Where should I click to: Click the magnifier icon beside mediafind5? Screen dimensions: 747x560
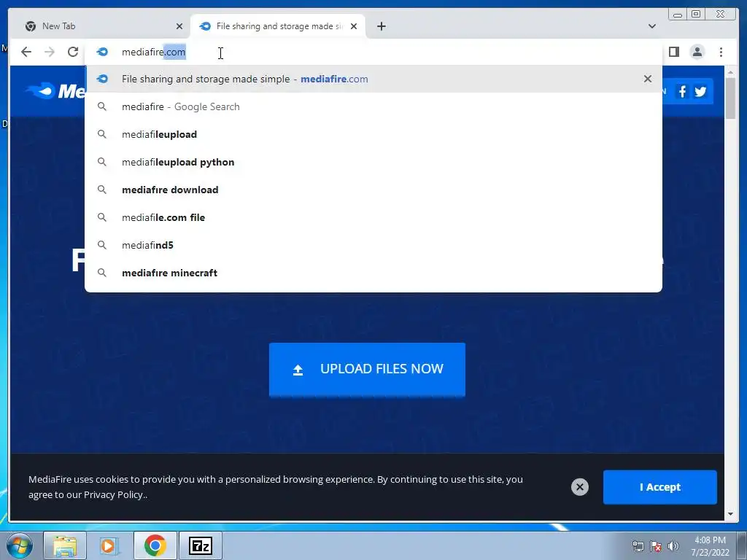102,245
